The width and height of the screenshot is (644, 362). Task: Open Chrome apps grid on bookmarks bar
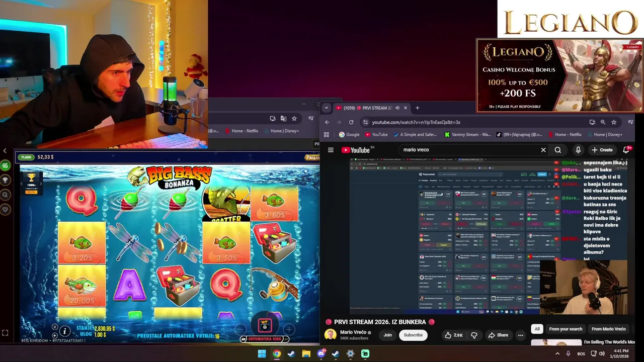[327, 135]
